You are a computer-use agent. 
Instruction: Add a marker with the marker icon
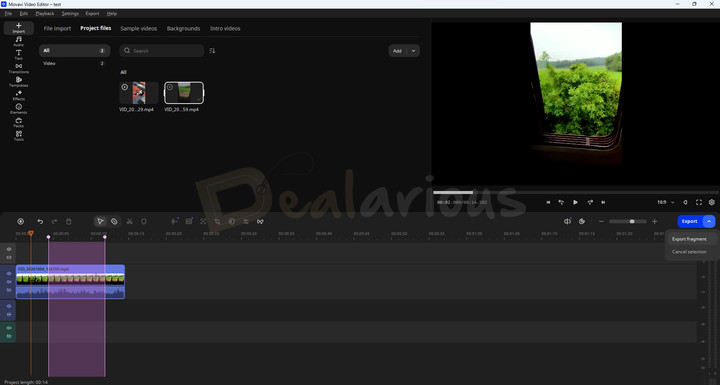pyautogui.click(x=144, y=221)
